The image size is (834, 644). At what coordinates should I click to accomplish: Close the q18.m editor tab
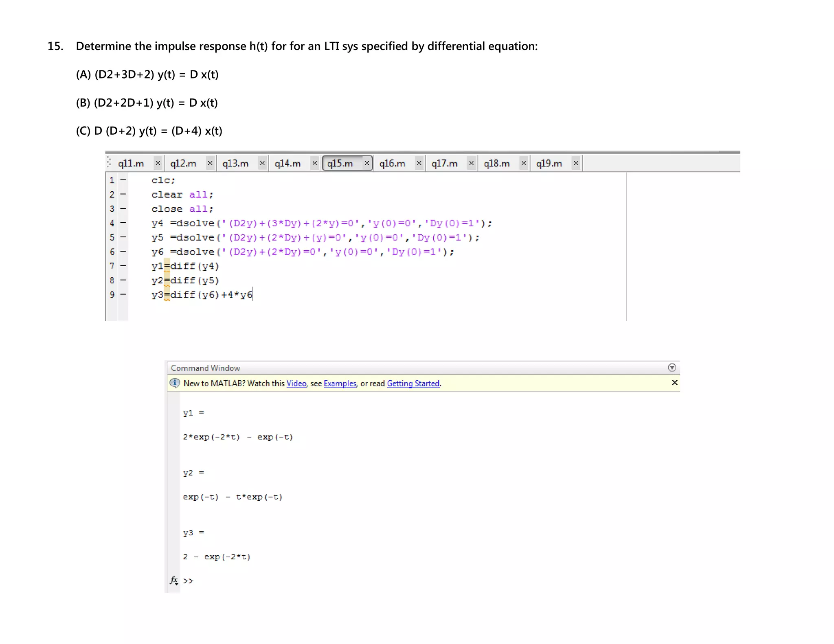point(524,163)
